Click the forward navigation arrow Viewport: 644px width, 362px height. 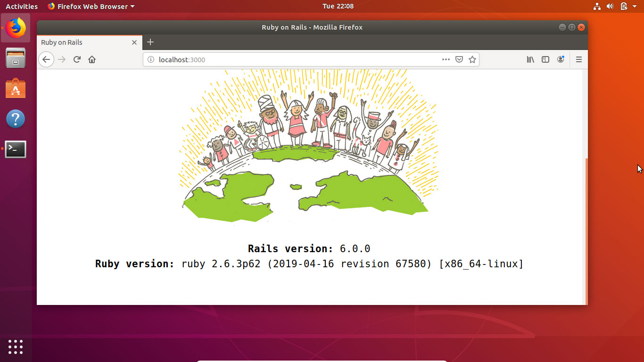[62, 59]
